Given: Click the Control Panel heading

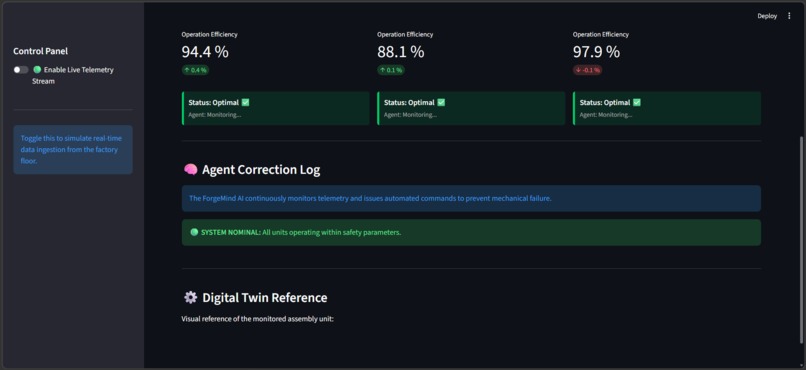Looking at the screenshot, I should (40, 51).
